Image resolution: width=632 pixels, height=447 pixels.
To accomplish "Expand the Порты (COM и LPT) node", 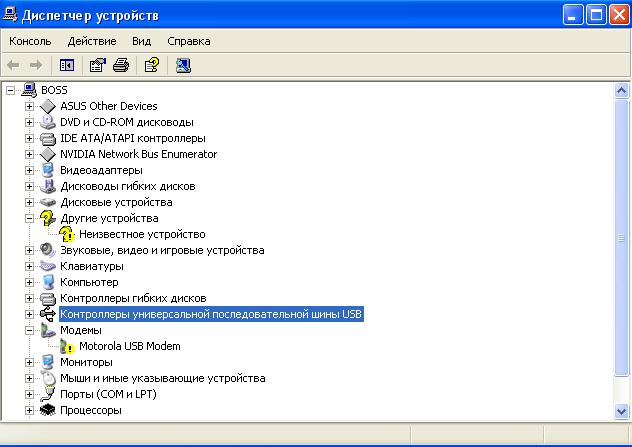I will (29, 394).
